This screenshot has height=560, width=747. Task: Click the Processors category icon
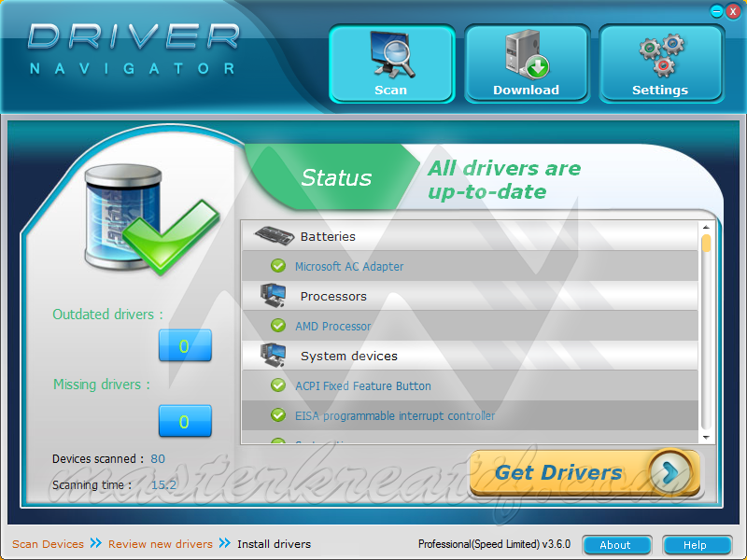[x=271, y=295]
